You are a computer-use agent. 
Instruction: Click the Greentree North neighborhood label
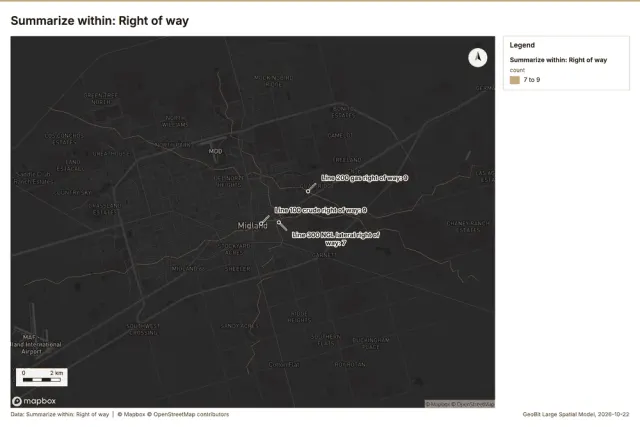click(101, 98)
